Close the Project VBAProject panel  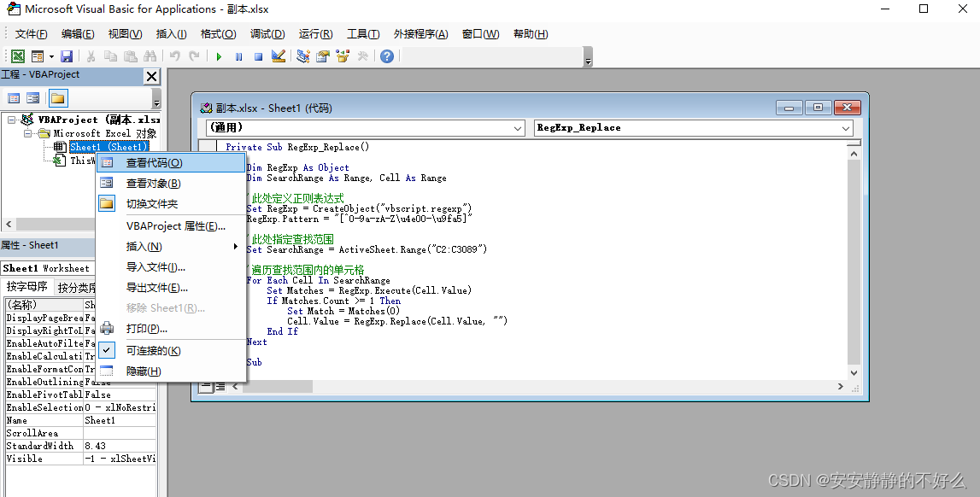point(151,76)
